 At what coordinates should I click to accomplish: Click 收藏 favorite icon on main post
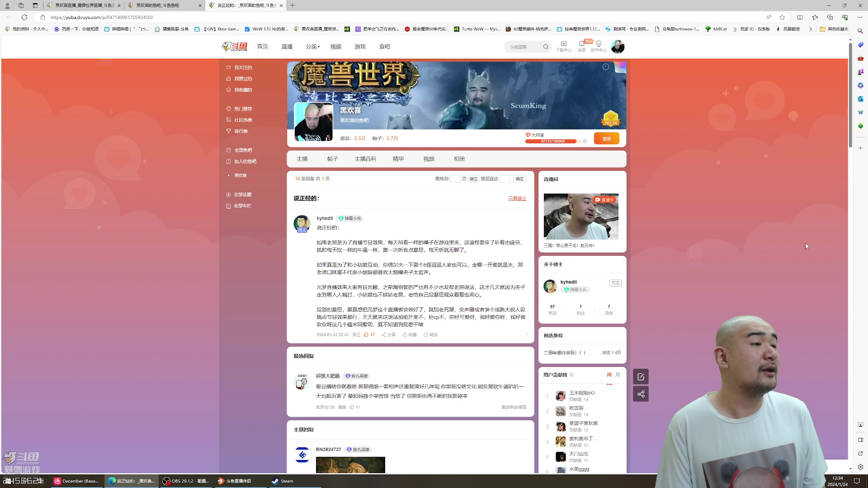pos(410,335)
